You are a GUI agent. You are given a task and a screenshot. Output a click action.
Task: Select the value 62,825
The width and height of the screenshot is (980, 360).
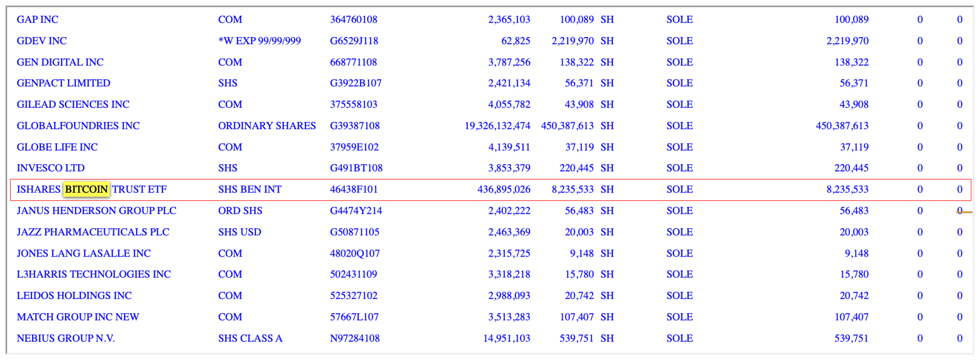coord(516,41)
